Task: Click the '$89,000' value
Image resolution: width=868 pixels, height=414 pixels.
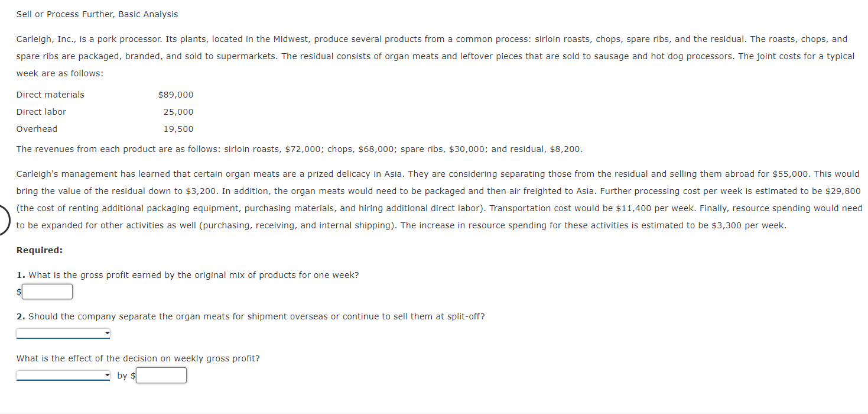Action: click(x=176, y=94)
